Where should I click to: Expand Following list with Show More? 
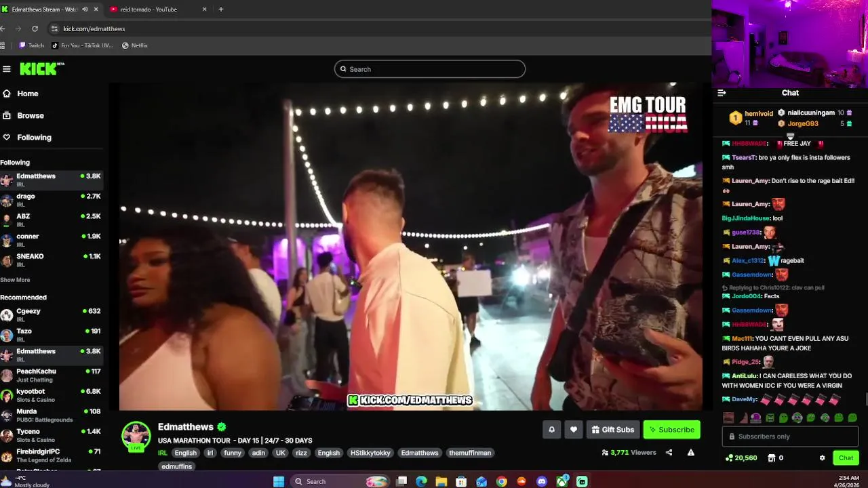tap(15, 280)
